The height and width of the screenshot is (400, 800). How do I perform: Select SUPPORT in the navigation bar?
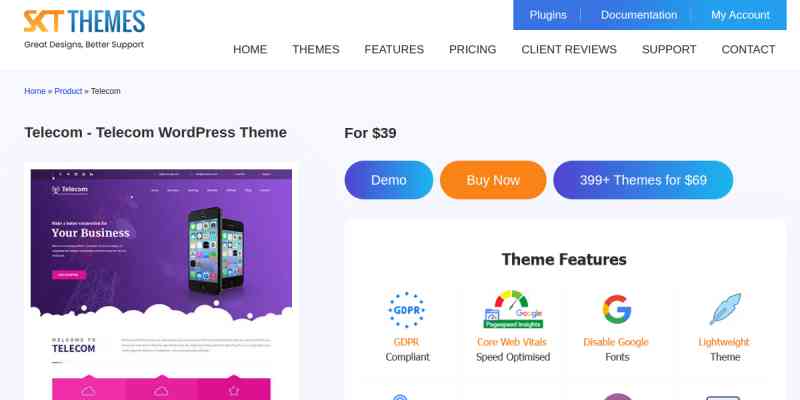click(x=669, y=49)
